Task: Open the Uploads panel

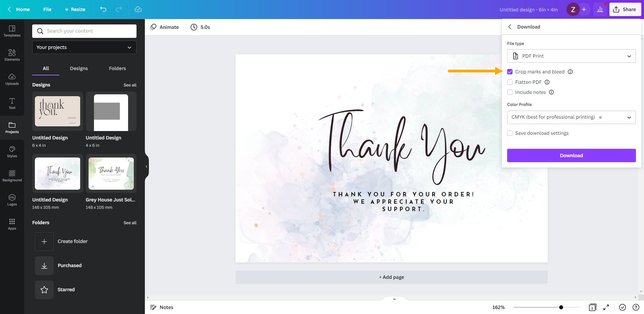Action: click(x=12, y=79)
